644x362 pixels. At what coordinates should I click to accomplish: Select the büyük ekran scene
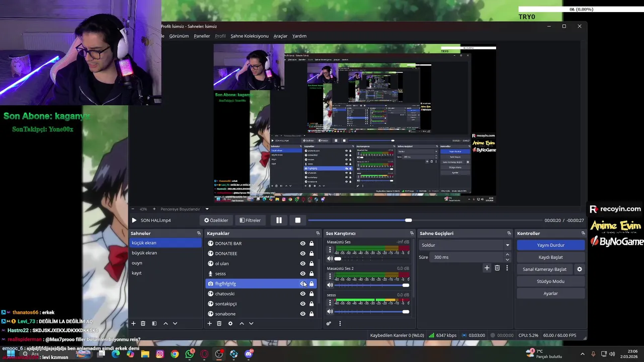click(166, 253)
